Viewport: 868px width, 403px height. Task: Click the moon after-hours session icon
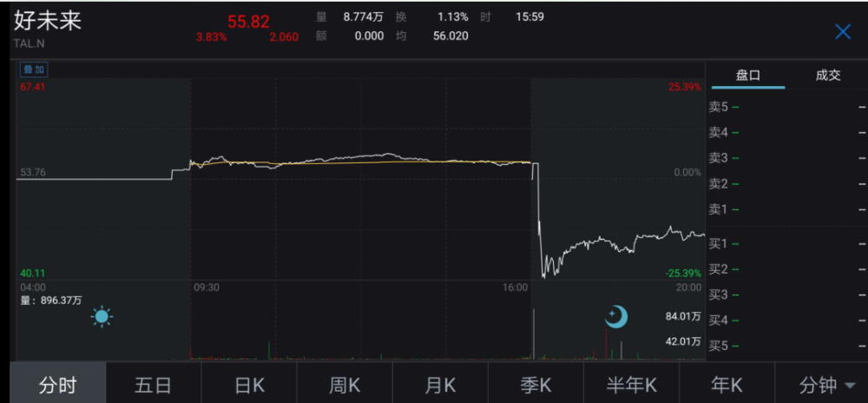616,317
